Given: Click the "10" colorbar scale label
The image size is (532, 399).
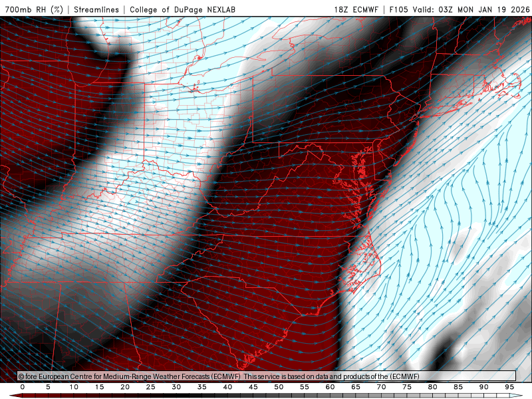Looking at the screenshot, I should coord(74,387).
